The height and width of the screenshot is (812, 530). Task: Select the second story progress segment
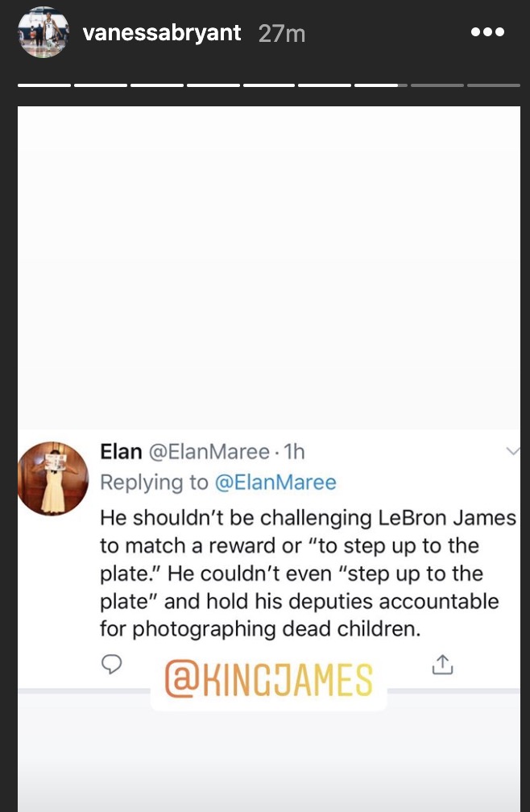(101, 85)
